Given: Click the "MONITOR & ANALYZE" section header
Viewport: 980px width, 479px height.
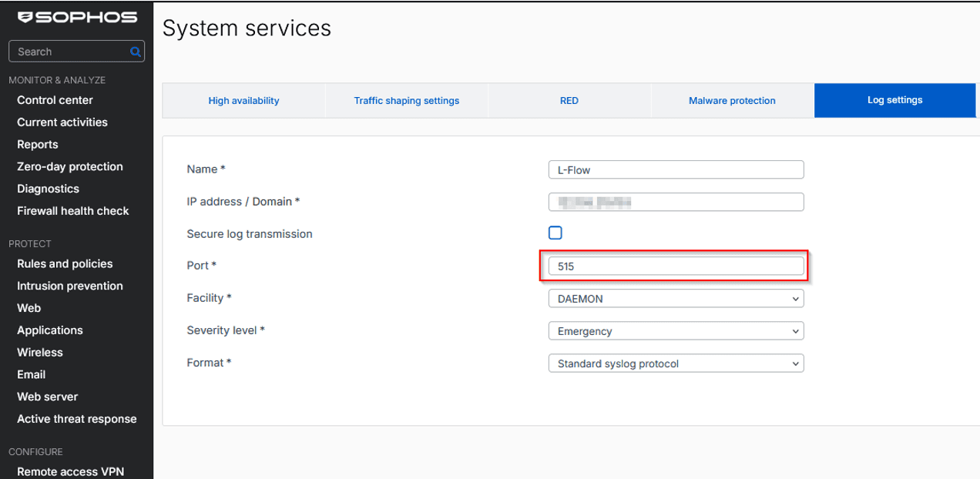Looking at the screenshot, I should point(57,80).
